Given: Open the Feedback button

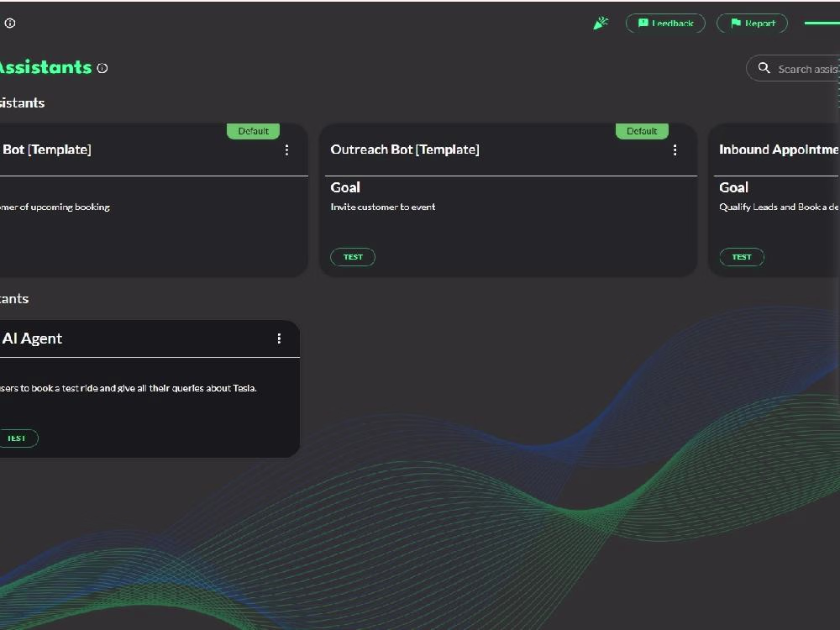Looking at the screenshot, I should tap(665, 23).
